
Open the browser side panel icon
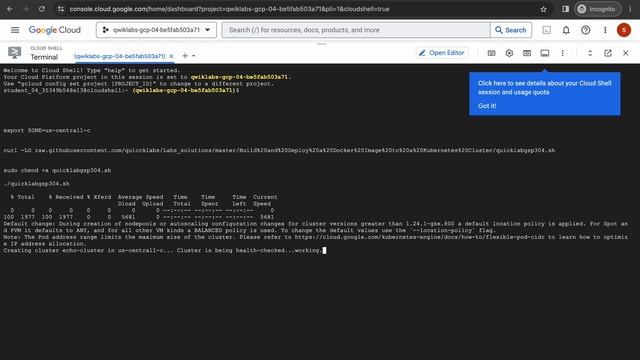[x=565, y=9]
